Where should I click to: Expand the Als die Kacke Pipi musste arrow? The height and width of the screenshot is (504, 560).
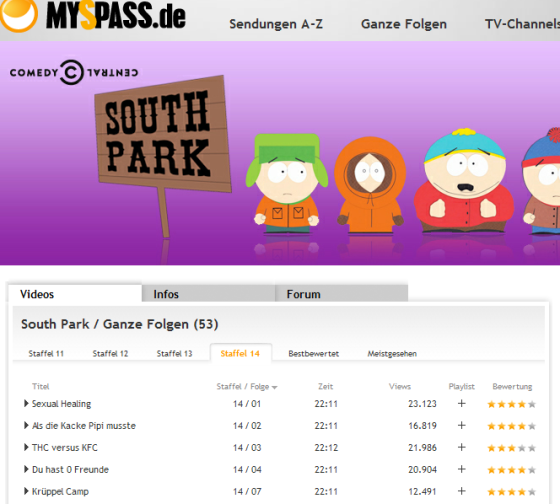[26, 425]
